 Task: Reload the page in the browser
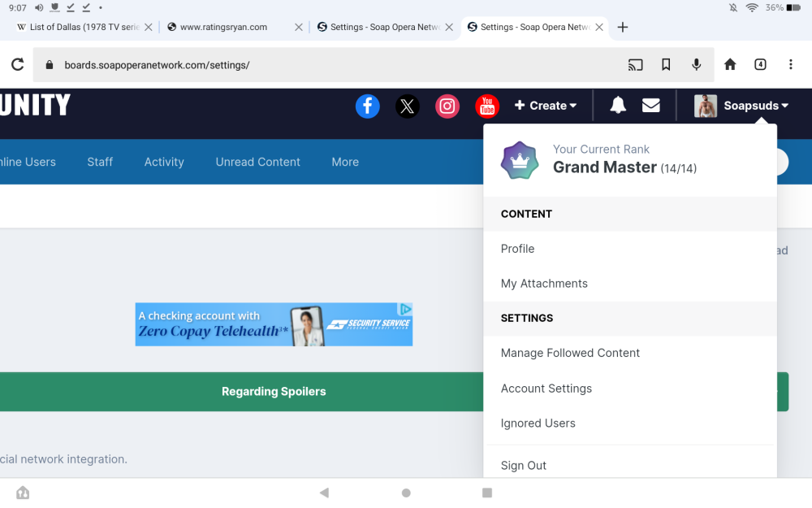point(17,65)
